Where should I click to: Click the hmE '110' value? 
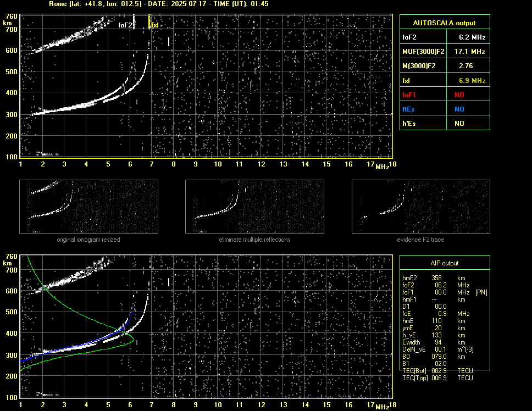click(x=437, y=321)
